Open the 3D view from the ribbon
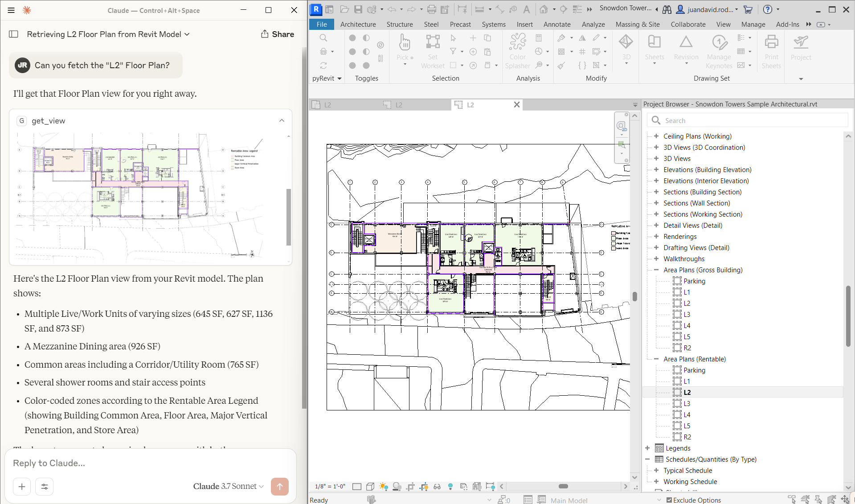Image resolution: width=855 pixels, height=504 pixels. pyautogui.click(x=626, y=49)
